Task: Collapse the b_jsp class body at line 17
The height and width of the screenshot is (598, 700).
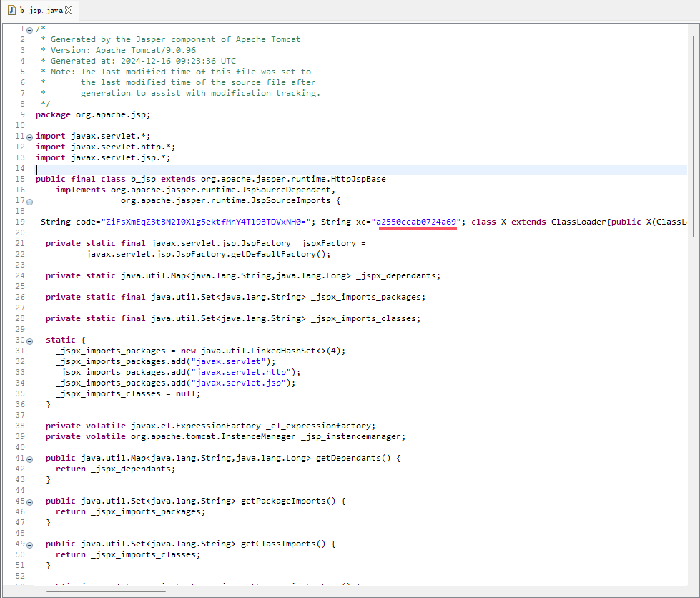Action: click(x=29, y=201)
